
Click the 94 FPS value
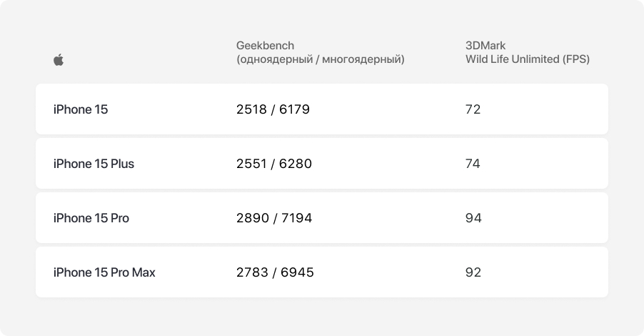473,218
